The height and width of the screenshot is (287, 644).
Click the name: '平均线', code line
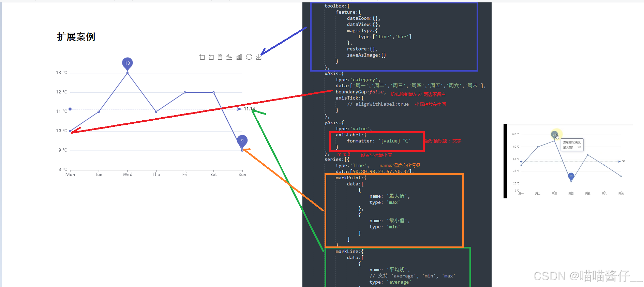[x=390, y=270]
